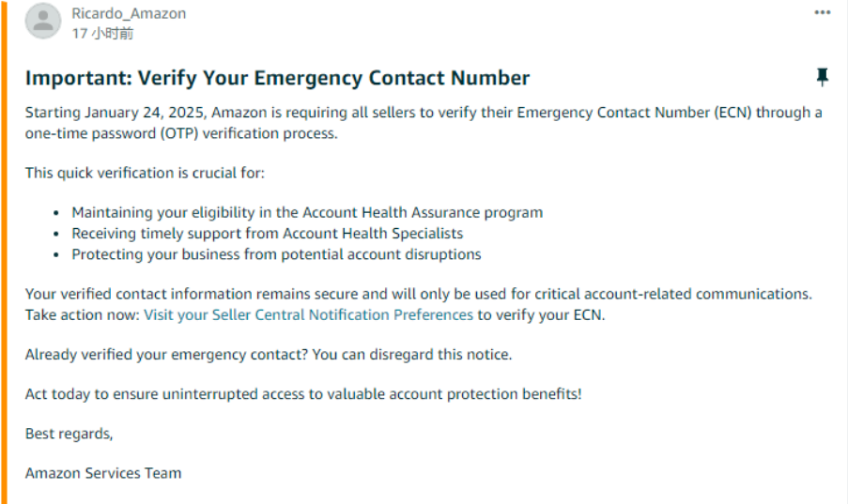Open the three-dot more options menu
This screenshot has width=848, height=504.
(822, 13)
